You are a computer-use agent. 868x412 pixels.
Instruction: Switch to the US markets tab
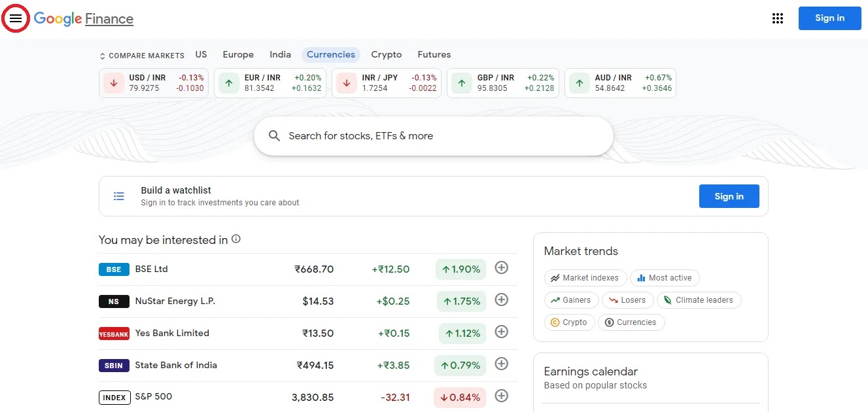click(201, 54)
